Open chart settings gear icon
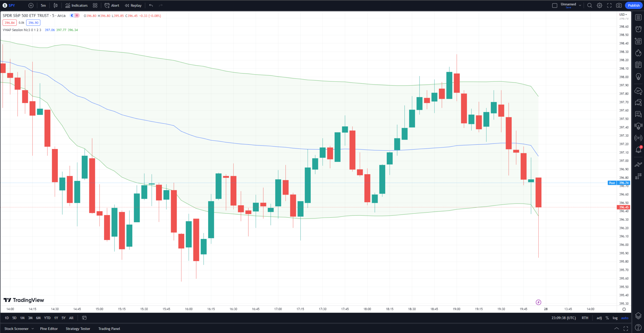 (x=599, y=5)
